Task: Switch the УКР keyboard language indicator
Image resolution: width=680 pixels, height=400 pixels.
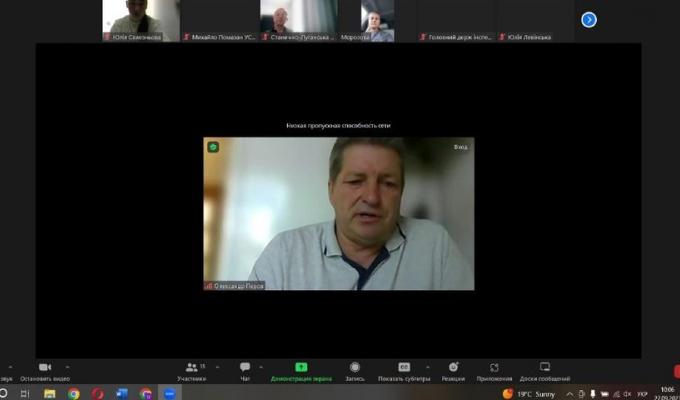Action: (642, 394)
